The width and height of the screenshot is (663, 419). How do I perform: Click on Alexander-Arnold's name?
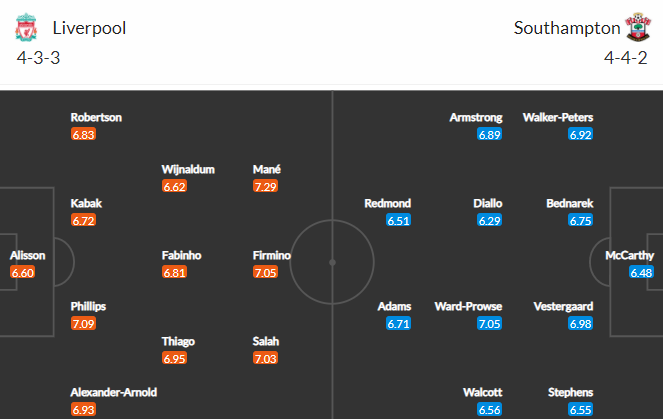[x=114, y=393]
